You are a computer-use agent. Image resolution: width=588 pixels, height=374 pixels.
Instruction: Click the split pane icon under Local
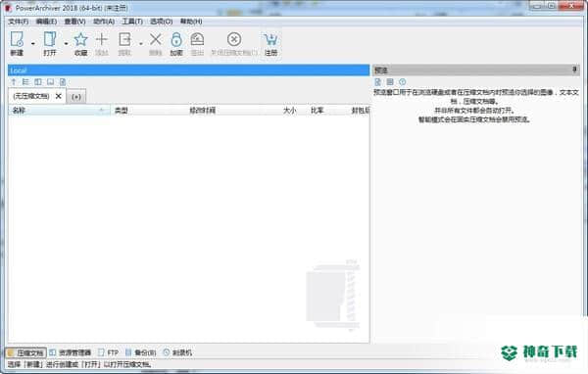tap(38, 81)
